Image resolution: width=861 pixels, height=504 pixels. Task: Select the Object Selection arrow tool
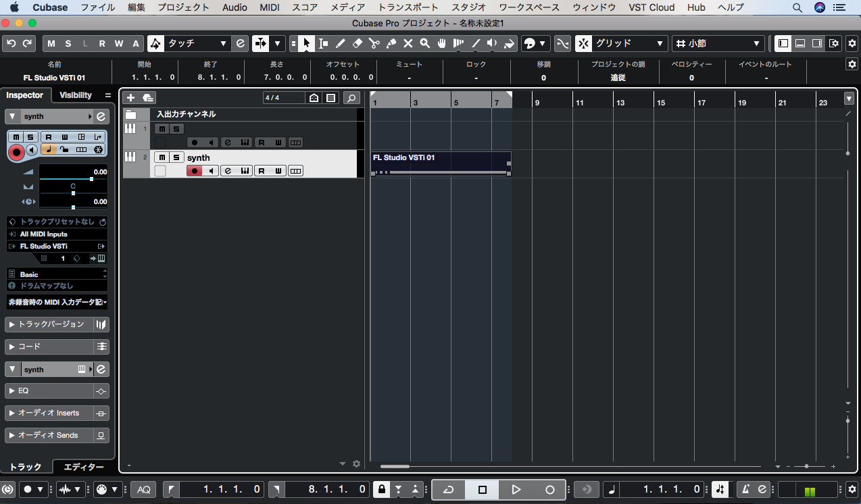[307, 43]
